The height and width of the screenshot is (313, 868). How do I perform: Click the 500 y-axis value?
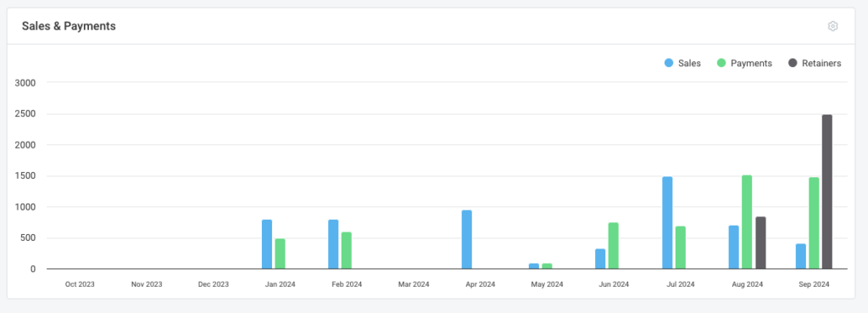click(28, 238)
